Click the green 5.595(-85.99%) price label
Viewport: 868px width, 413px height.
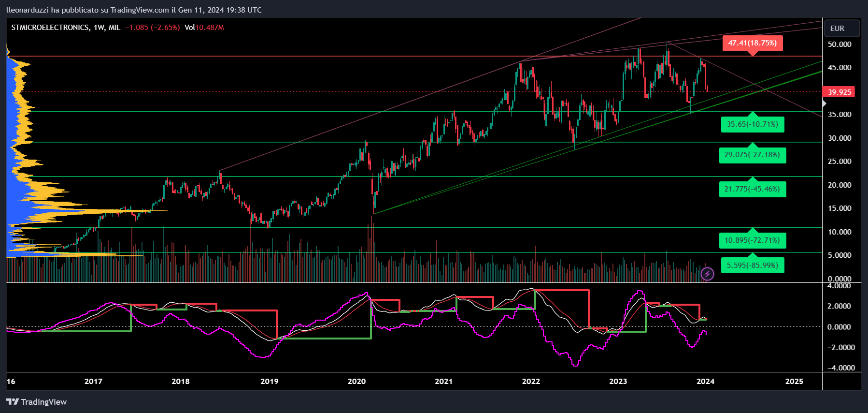click(752, 265)
